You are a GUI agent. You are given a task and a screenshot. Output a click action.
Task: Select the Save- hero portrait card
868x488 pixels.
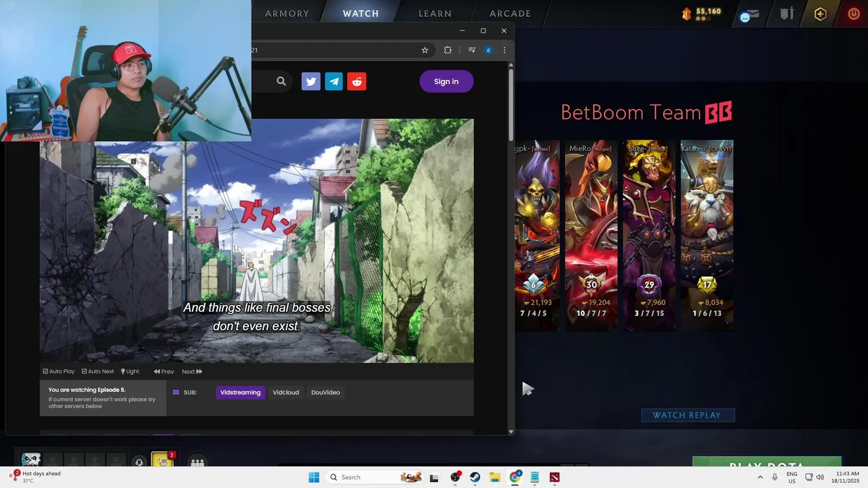tap(649, 235)
